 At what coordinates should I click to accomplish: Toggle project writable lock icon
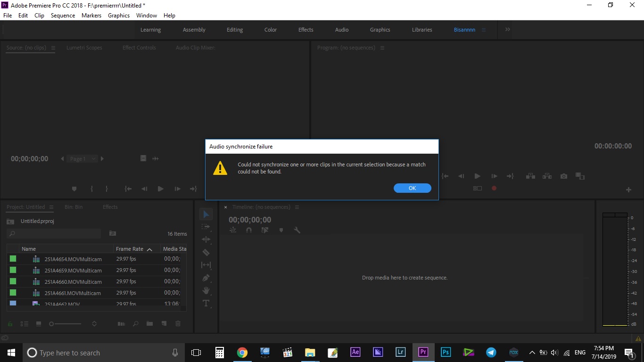pos(10,324)
